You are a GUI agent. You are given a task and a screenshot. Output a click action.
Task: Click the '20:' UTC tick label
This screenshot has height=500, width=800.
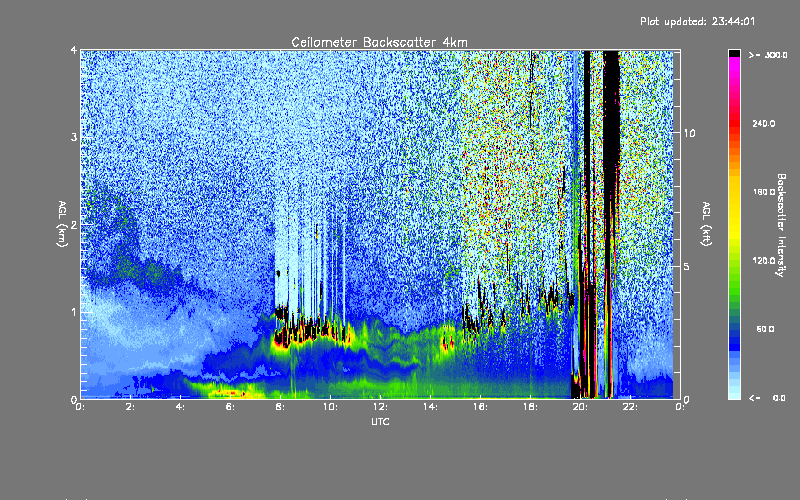[581, 407]
